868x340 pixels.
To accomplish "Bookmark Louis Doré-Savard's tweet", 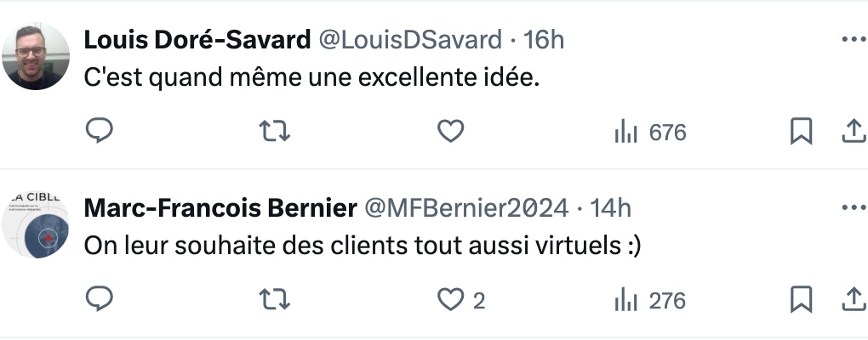I will 801,132.
